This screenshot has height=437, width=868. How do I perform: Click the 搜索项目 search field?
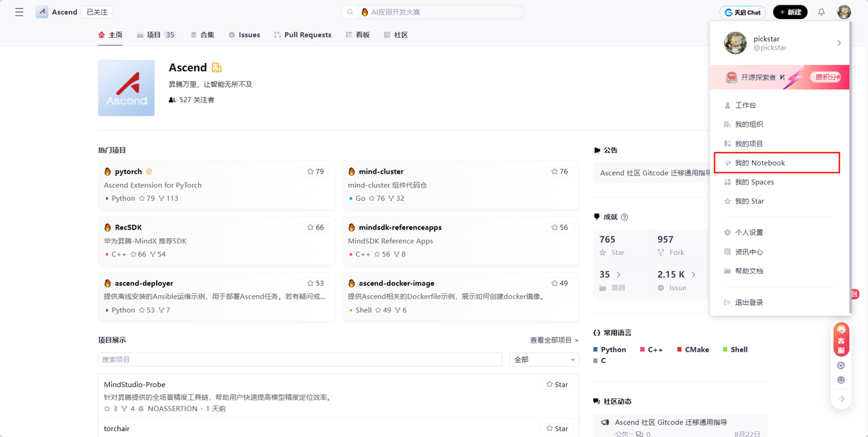300,360
